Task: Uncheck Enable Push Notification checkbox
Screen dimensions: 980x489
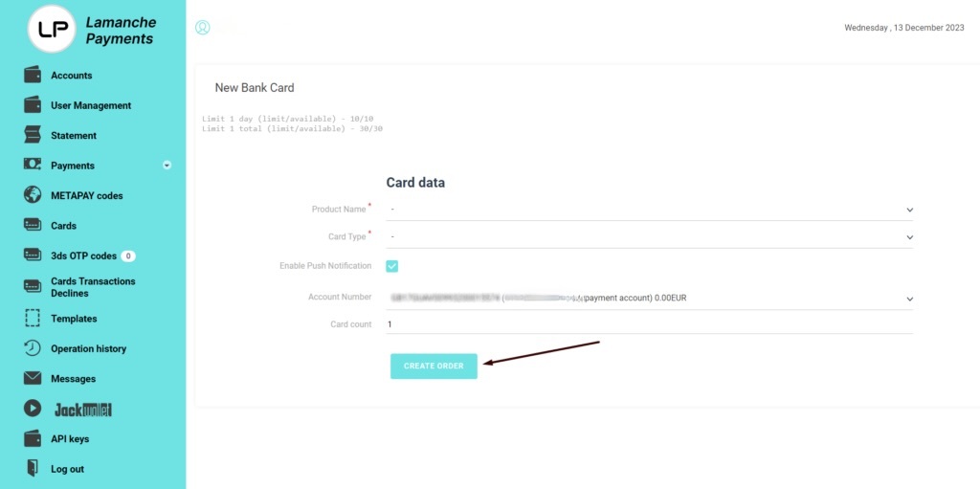Action: click(391, 266)
